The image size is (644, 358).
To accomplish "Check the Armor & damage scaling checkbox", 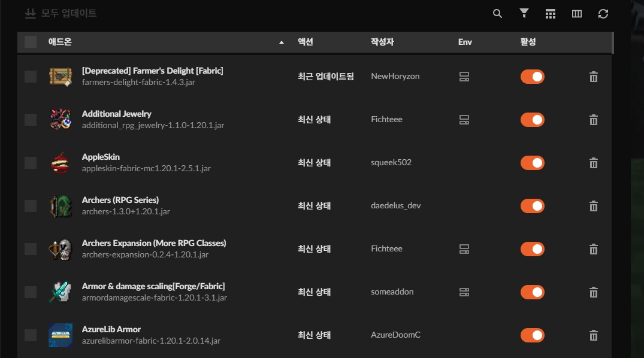I will pyautogui.click(x=31, y=292).
